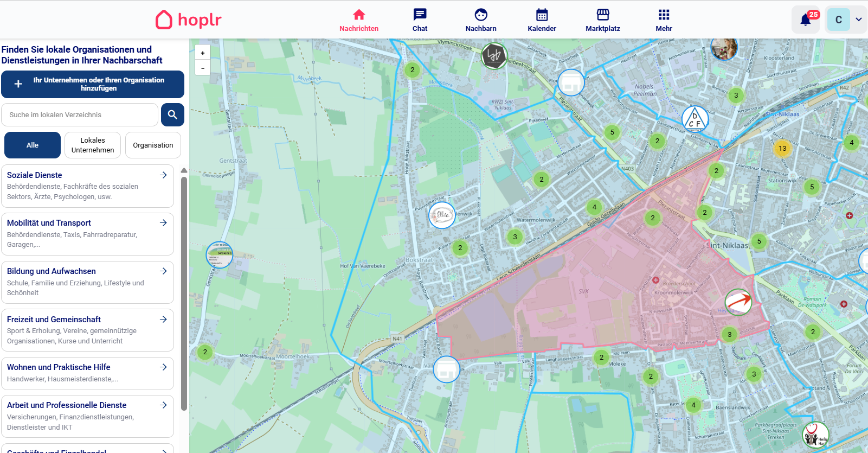Viewport: 868px width, 453px height.
Task: Click the category list scrollbar
Action: 184,293
